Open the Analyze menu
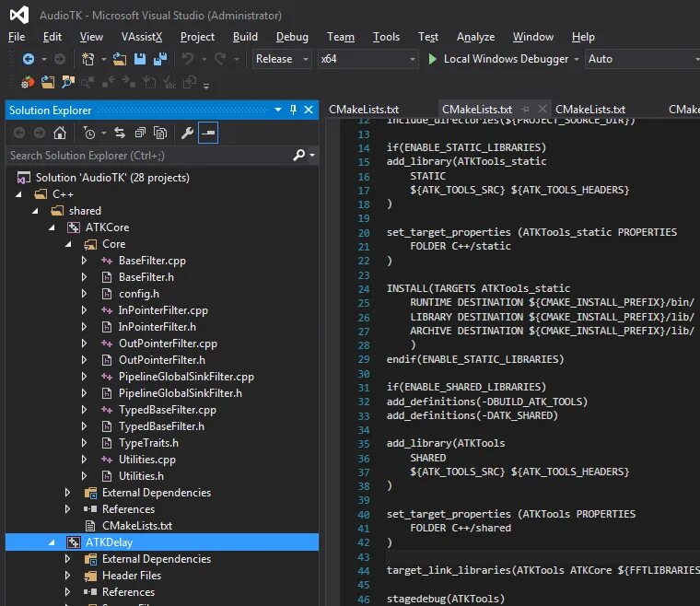The height and width of the screenshot is (606, 700). [475, 37]
